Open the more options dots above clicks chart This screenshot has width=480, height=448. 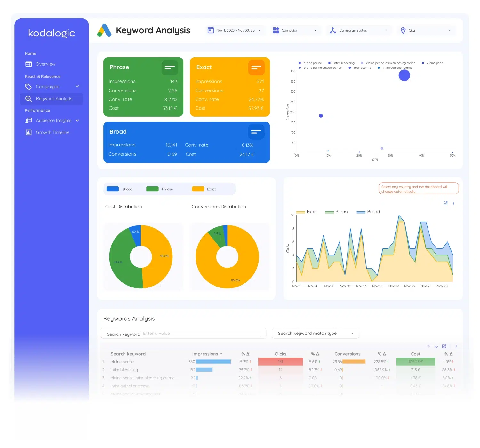[453, 203]
